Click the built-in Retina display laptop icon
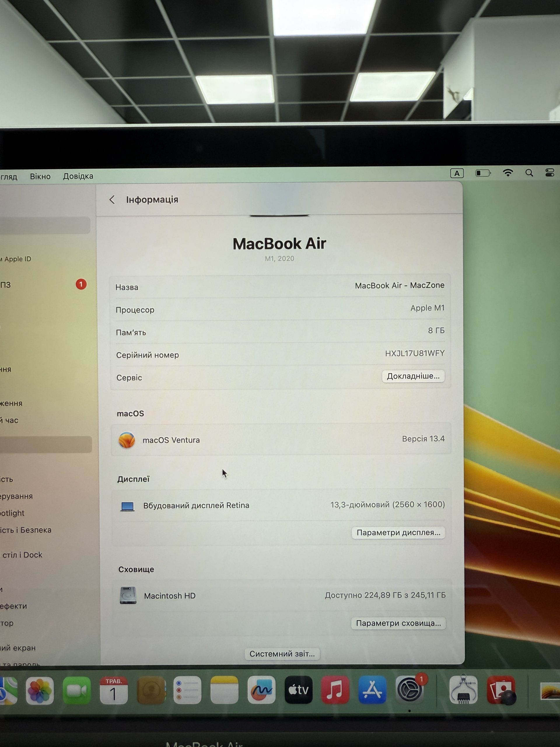Image resolution: width=560 pixels, height=747 pixels. click(127, 506)
